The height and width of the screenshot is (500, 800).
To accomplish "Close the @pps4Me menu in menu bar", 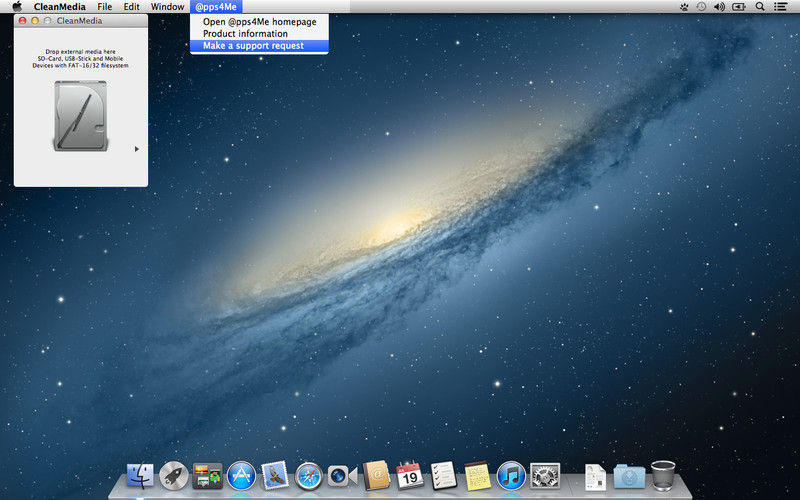I will (216, 7).
